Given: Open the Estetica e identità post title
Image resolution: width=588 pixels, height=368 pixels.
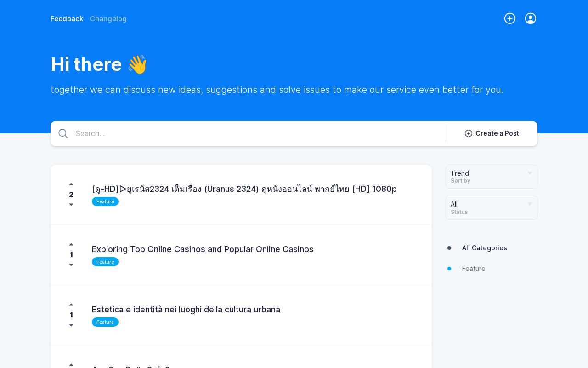Looking at the screenshot, I should 186,310.
